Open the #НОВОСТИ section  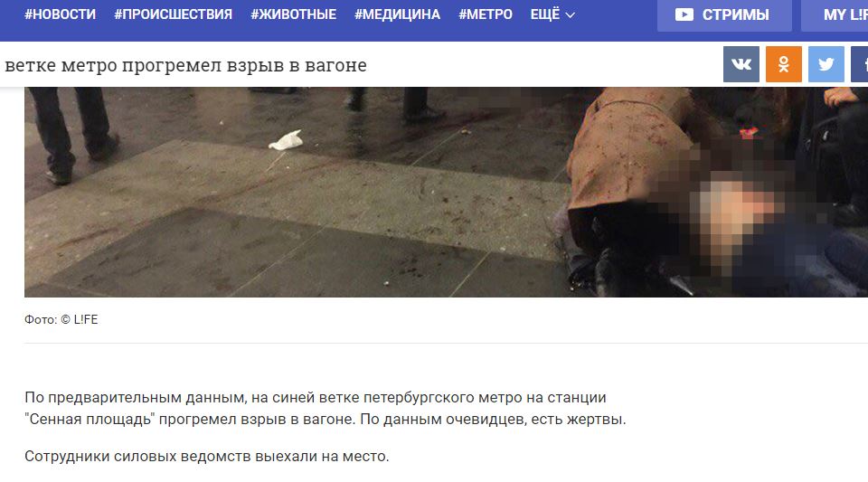(60, 14)
